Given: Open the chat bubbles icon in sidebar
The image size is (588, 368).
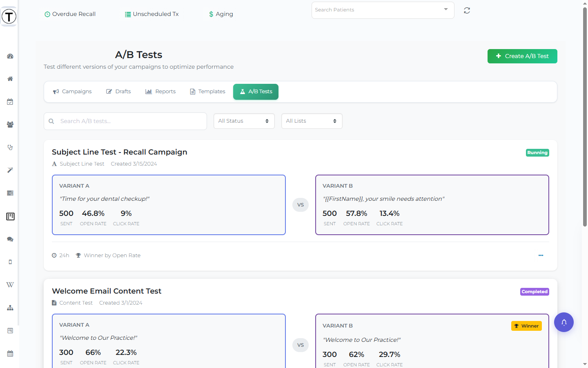Looking at the screenshot, I should pos(10,239).
